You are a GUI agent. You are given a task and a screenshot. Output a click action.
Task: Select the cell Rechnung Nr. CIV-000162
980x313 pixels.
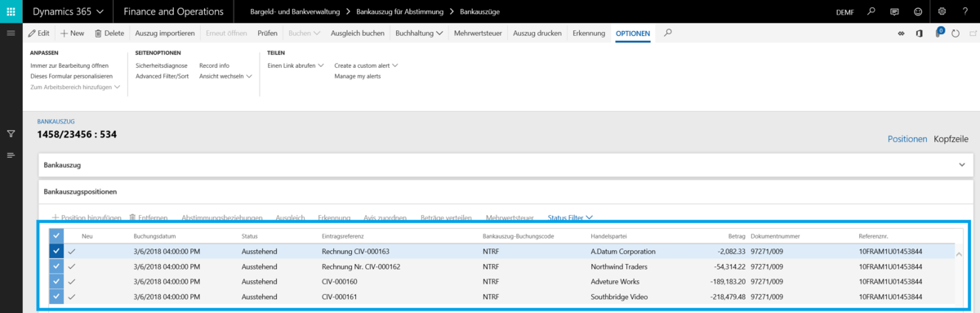[x=361, y=266]
